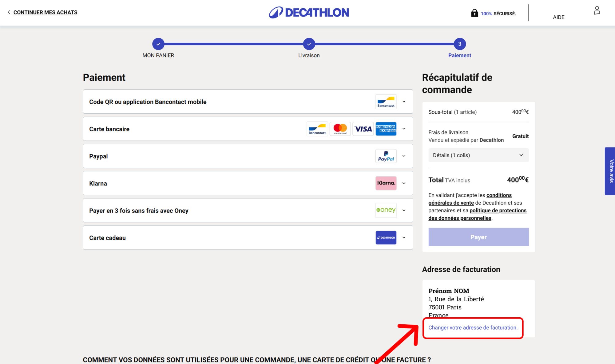Click Adresse de facturation heading

pos(461,269)
